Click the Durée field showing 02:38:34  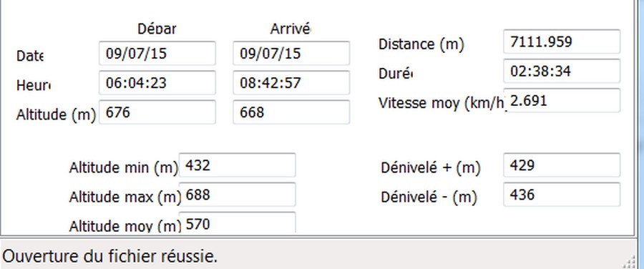pyautogui.click(x=562, y=71)
